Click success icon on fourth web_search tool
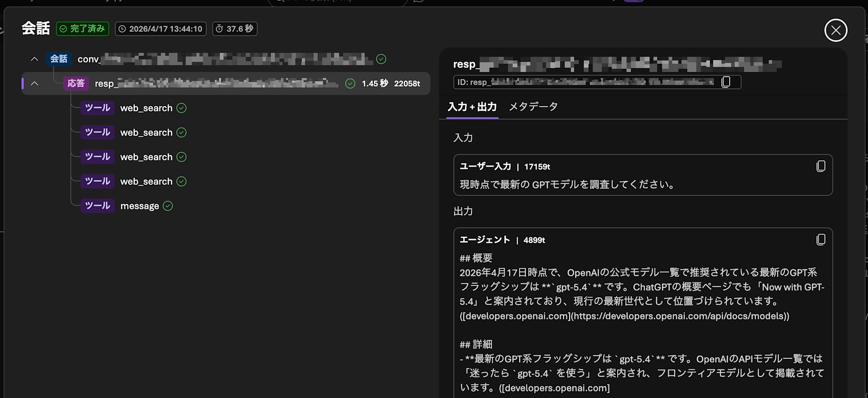Image resolution: width=868 pixels, height=398 pixels. pyautogui.click(x=182, y=181)
